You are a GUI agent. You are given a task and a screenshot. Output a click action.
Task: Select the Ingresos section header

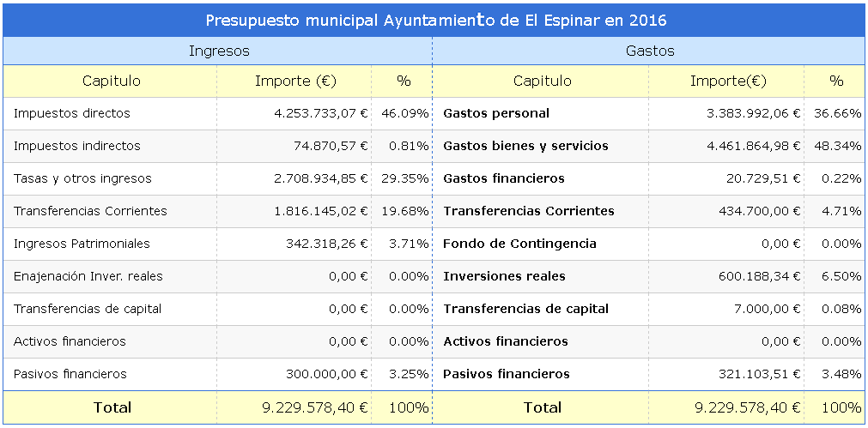(x=219, y=51)
